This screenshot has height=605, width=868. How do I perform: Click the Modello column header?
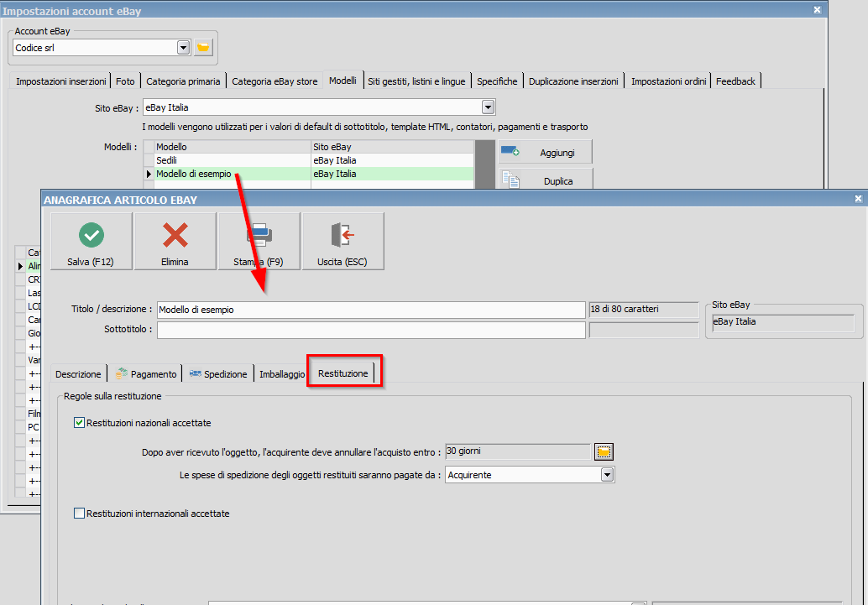pyautogui.click(x=233, y=147)
